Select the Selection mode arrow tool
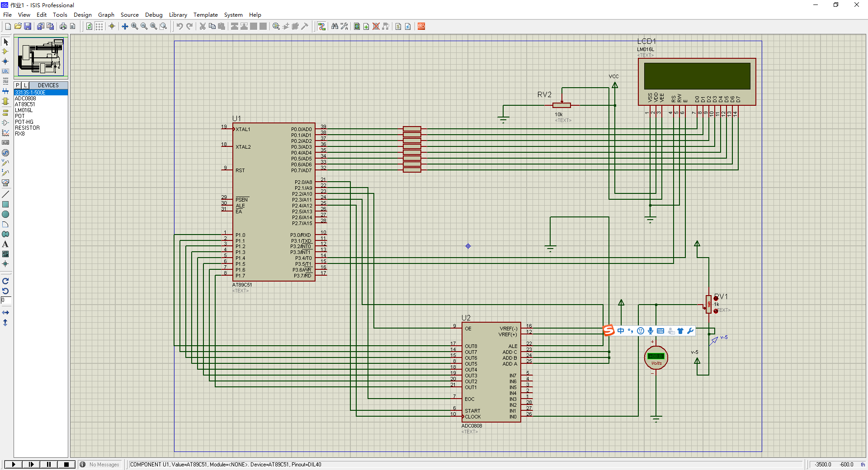This screenshot has height=470, width=868. click(x=5, y=42)
